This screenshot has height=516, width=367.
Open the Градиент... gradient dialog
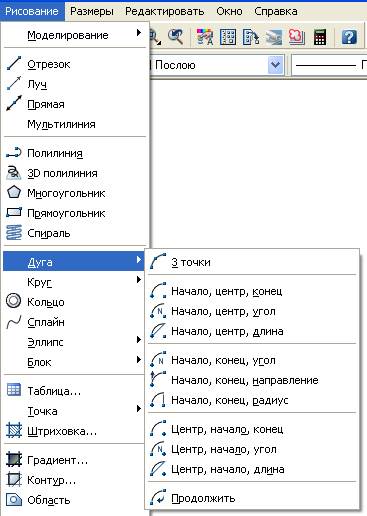coord(75,460)
